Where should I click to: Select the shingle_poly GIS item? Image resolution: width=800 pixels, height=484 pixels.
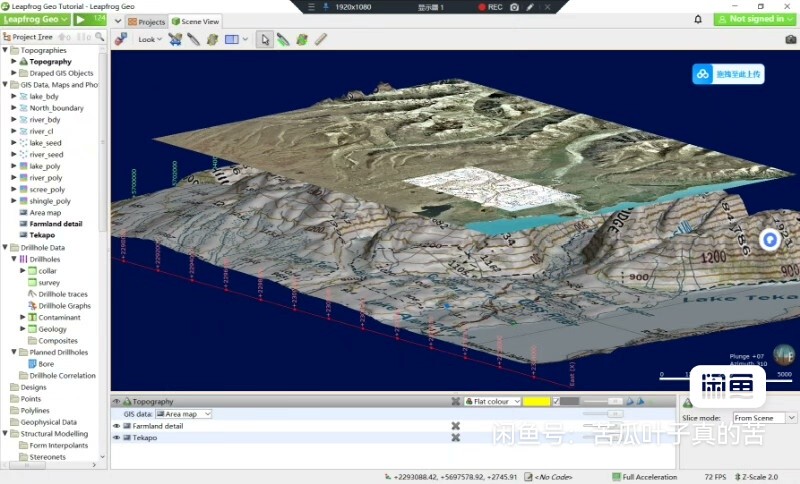click(50, 201)
